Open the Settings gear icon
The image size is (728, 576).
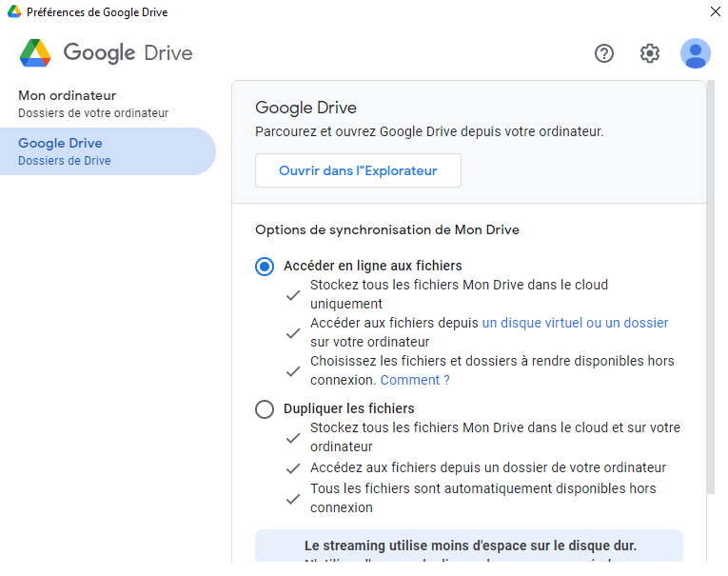(x=650, y=53)
